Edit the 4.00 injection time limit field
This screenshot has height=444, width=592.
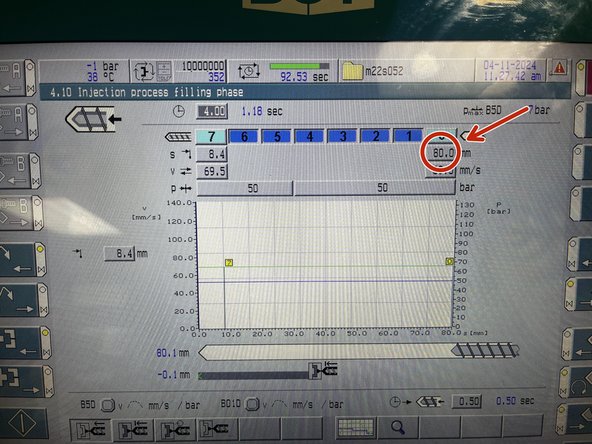tap(213, 111)
